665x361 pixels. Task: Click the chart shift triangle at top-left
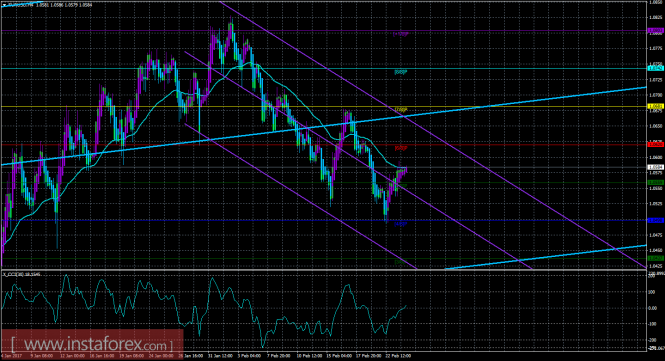tap(4, 5)
